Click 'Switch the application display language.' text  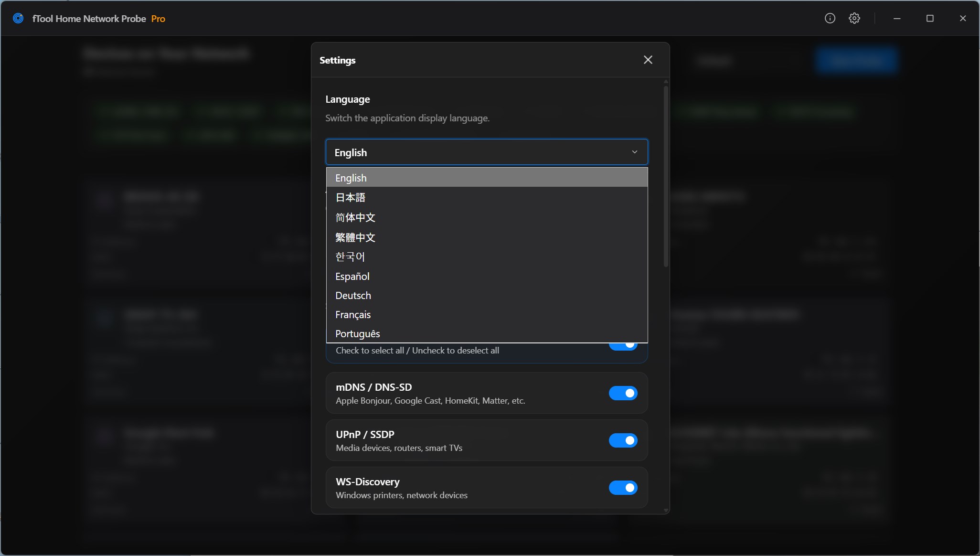(407, 118)
